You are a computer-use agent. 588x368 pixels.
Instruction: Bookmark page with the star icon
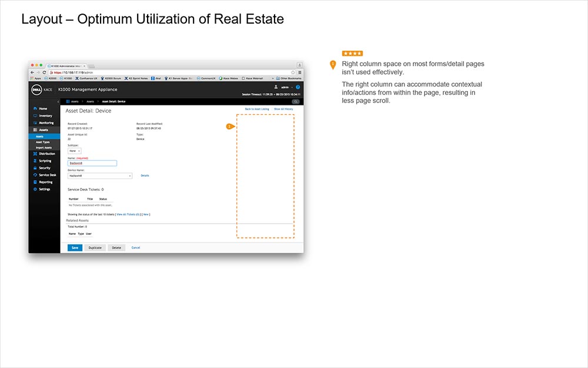click(293, 72)
